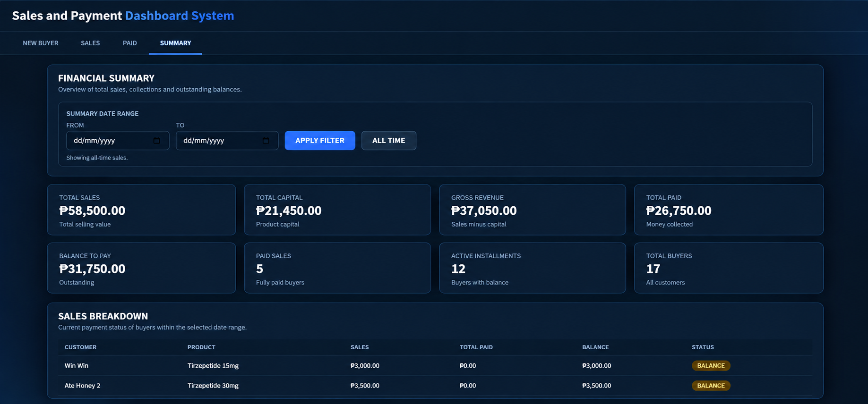The height and width of the screenshot is (404, 868).
Task: Click the Total Buyers count 17
Action: (653, 269)
